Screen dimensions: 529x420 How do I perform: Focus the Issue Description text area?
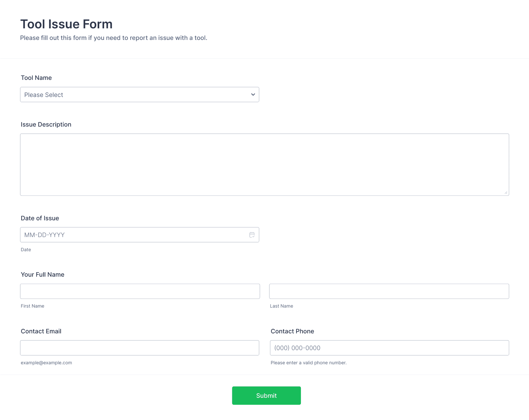[x=264, y=165]
